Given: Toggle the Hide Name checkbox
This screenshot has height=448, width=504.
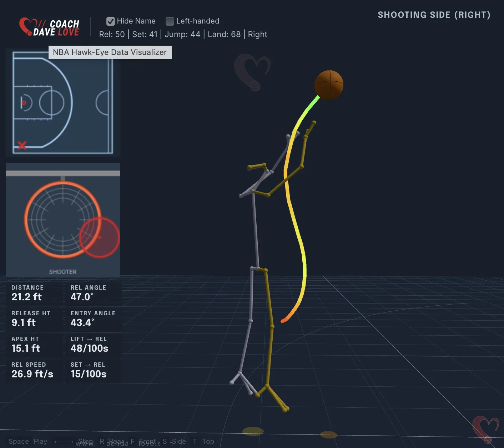Looking at the screenshot, I should (111, 21).
